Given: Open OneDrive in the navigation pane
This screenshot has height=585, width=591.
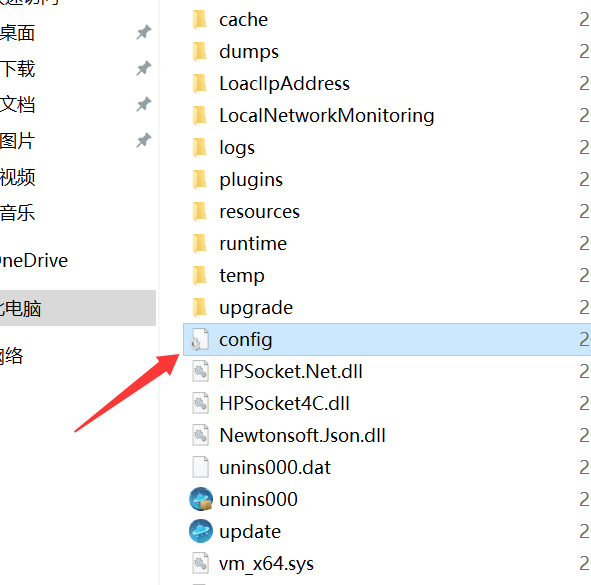Looking at the screenshot, I should pos(34,260).
